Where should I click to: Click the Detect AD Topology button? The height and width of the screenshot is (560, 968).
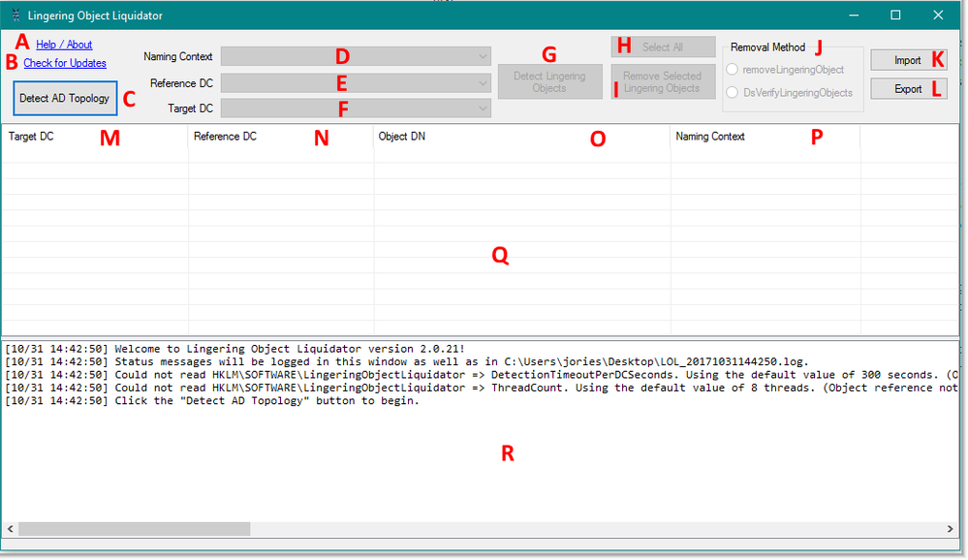click(x=65, y=98)
